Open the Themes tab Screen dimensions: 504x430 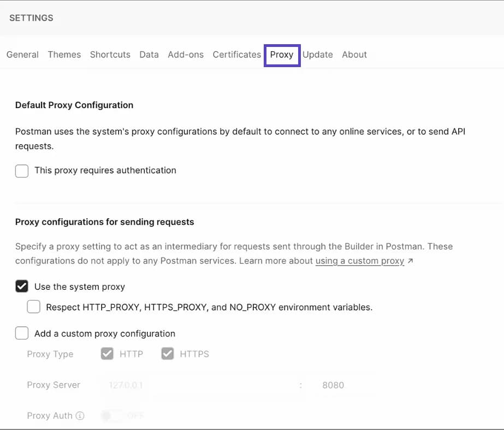(x=64, y=55)
